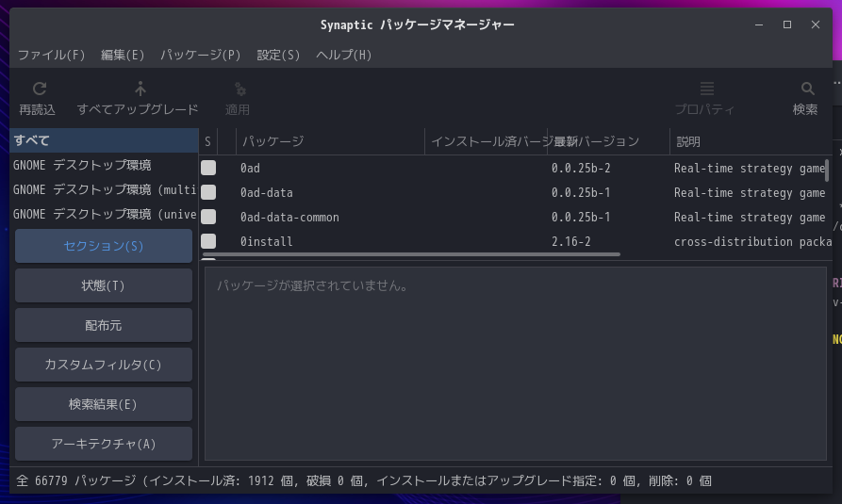Select GNOME デスクトップ環境 (unive section
The width and height of the screenshot is (842, 504).
pyautogui.click(x=104, y=214)
